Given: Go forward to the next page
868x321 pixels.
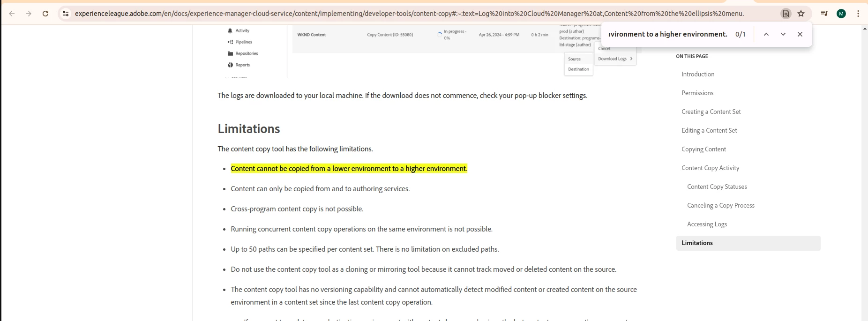Looking at the screenshot, I should coord(29,14).
